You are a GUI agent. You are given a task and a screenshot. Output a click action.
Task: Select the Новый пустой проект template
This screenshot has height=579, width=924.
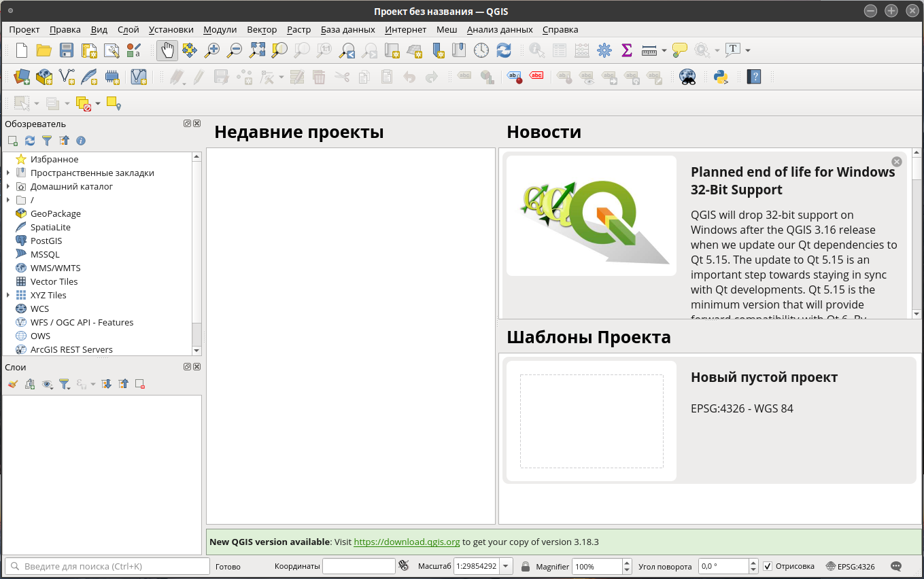click(709, 421)
